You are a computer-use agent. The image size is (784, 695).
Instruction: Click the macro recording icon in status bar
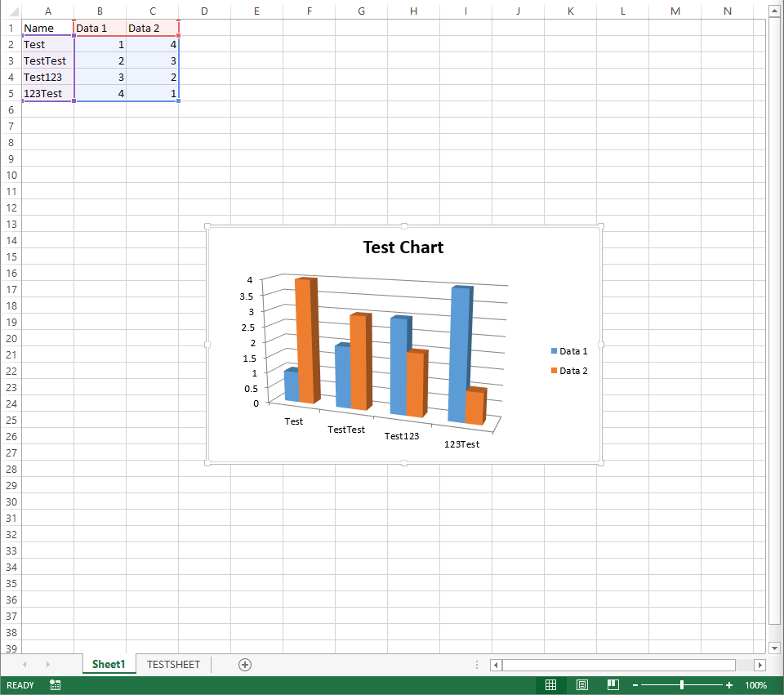(55, 685)
